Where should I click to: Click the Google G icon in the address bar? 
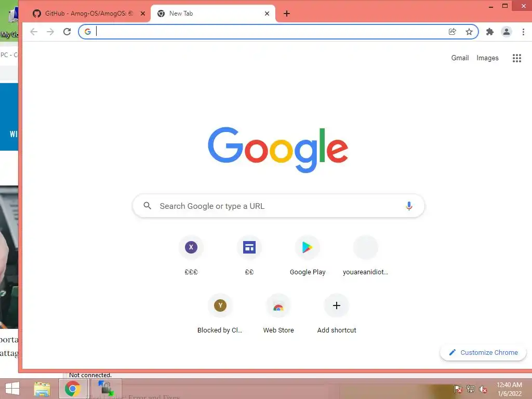point(87,32)
